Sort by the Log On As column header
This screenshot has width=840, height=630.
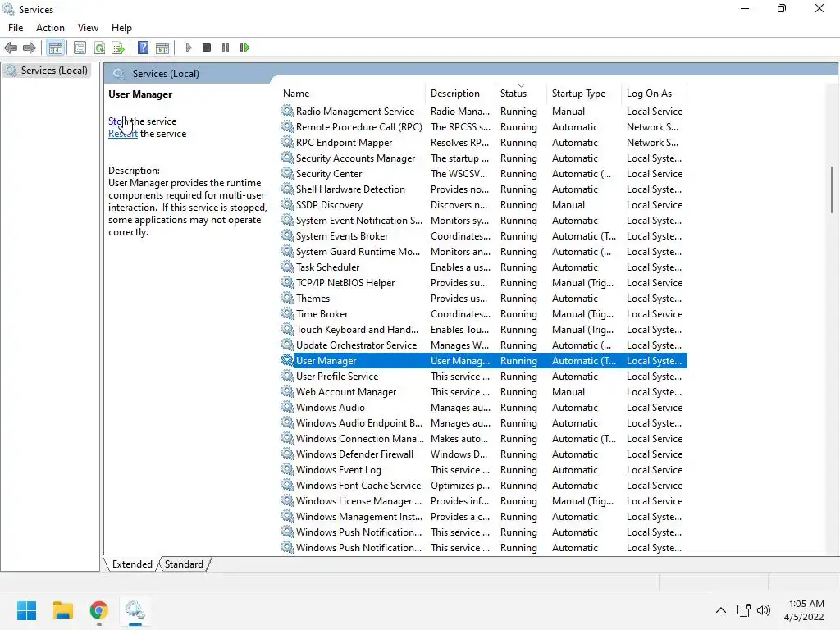pos(654,94)
